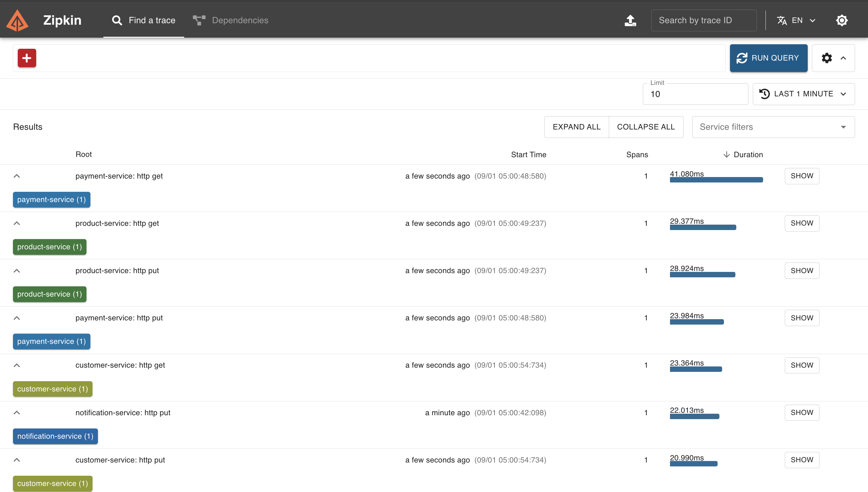Viewport: 868px width, 492px height.
Task: Click the 23.984ms duration bar
Action: (x=697, y=322)
